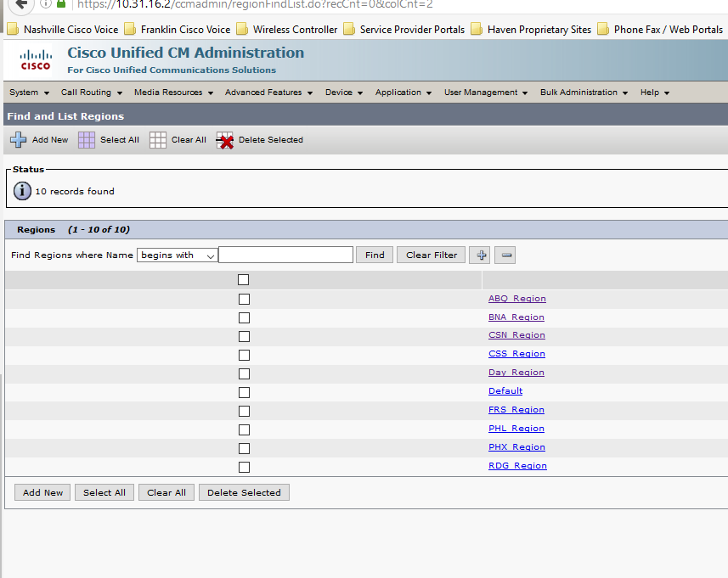Open the System menu
Viewport: 728px width, 578px height.
click(29, 93)
